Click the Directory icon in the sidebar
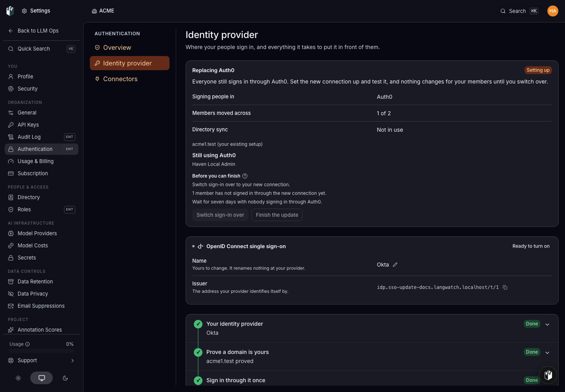Screen dimensions: 565x392 11,197
